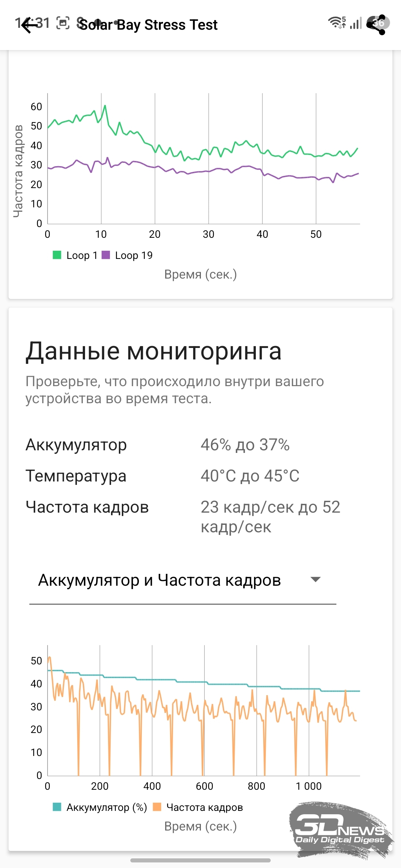Toggle the Loop 1 series legend label
The height and width of the screenshot is (868, 401).
point(82,255)
